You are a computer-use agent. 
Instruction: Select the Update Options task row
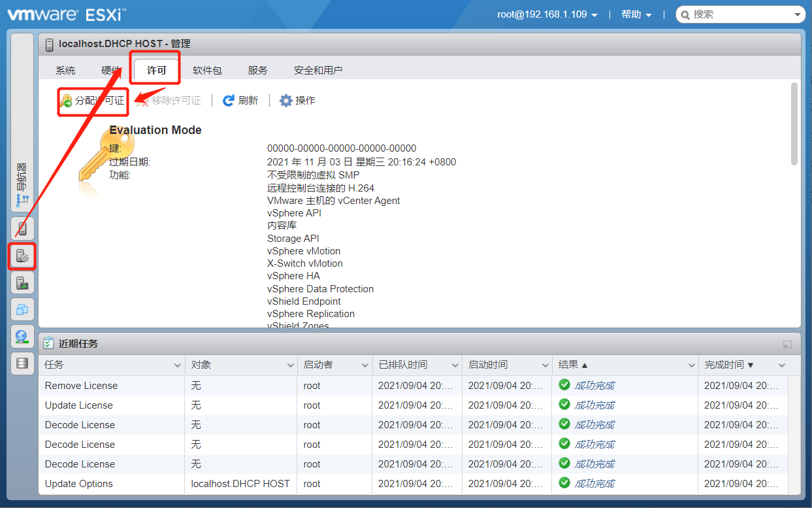coord(413,483)
